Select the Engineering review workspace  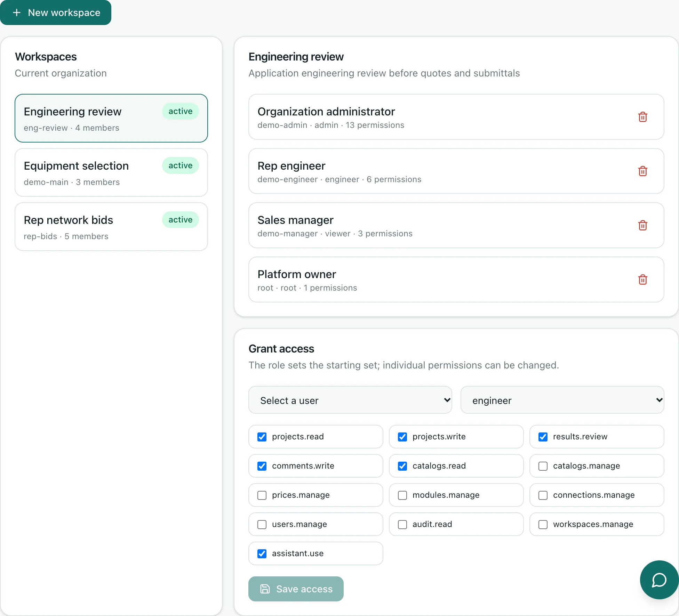click(111, 118)
